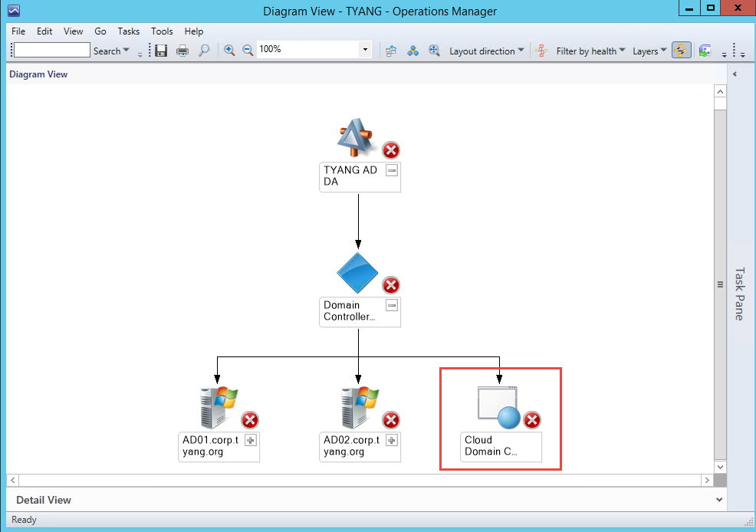Viewport: 756px width, 532px height.
Task: Open the zoom level 100% dropdown
Action: pyautogui.click(x=365, y=49)
